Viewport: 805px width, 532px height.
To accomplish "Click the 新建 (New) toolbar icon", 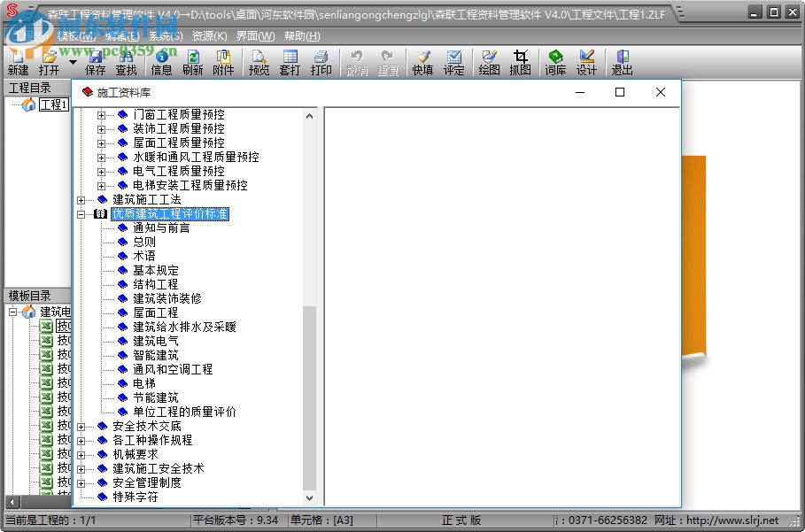I will [x=18, y=63].
